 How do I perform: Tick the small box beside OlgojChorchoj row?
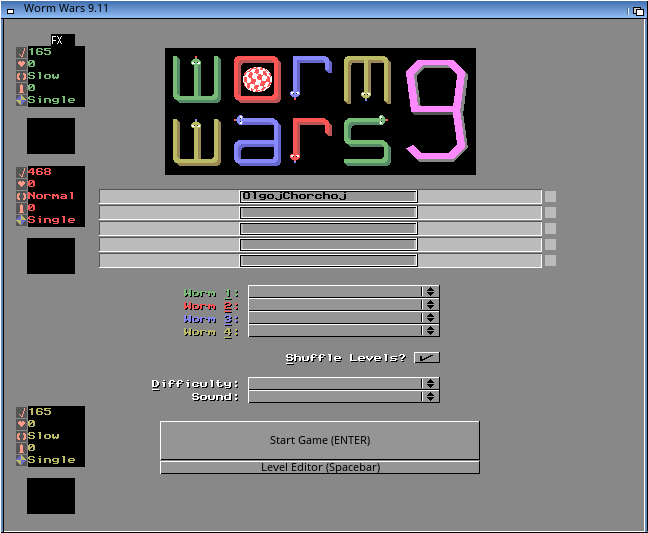pos(550,197)
